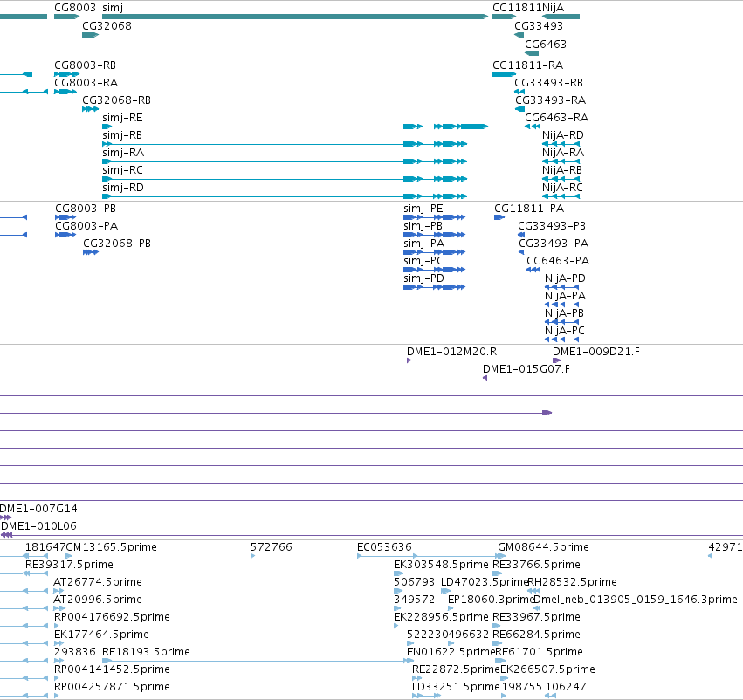
Task: Choose transcript NijA-RC
Action: (x=562, y=188)
